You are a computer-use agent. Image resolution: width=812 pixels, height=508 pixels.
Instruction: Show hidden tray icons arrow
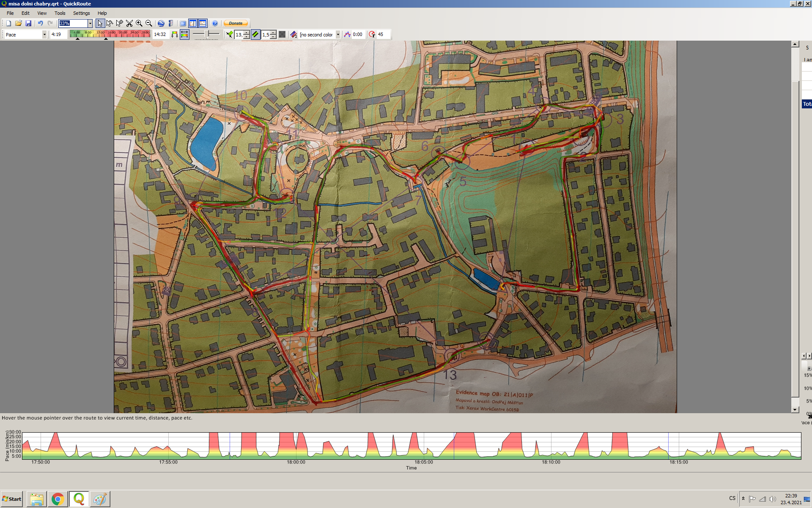pos(743,499)
